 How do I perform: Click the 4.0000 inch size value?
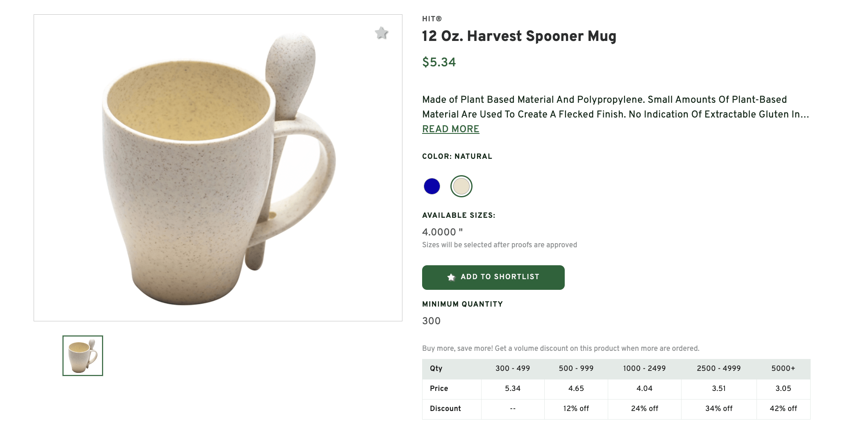pyautogui.click(x=441, y=232)
